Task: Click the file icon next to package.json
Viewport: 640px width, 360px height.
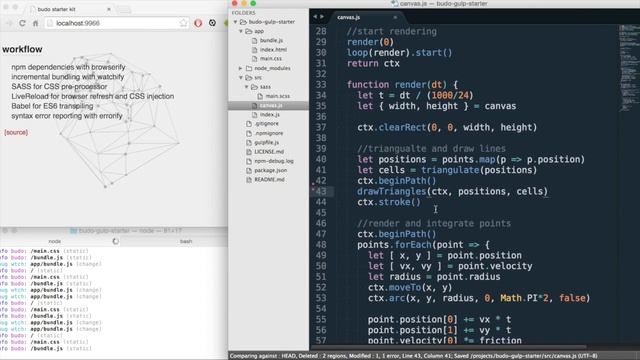Action: click(x=249, y=170)
